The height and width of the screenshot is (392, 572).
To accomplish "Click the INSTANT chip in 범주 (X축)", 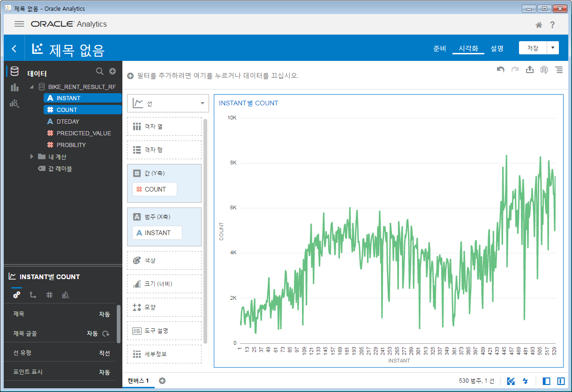I will pyautogui.click(x=157, y=233).
